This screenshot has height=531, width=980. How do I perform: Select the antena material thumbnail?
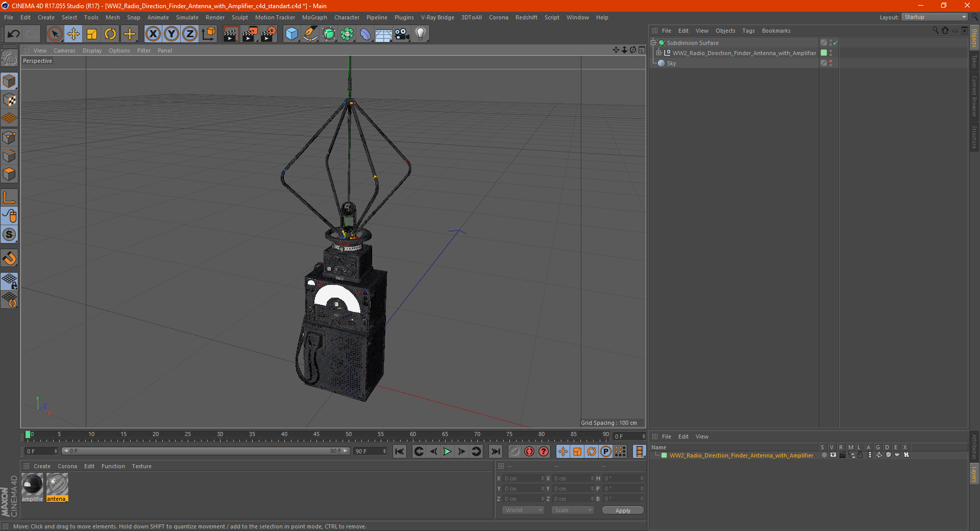[x=57, y=484]
